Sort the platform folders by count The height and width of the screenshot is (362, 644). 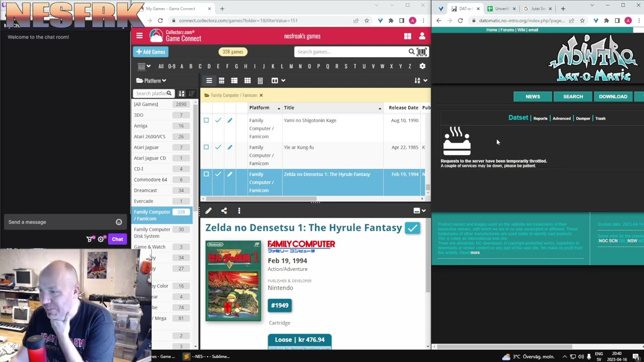coord(191,94)
